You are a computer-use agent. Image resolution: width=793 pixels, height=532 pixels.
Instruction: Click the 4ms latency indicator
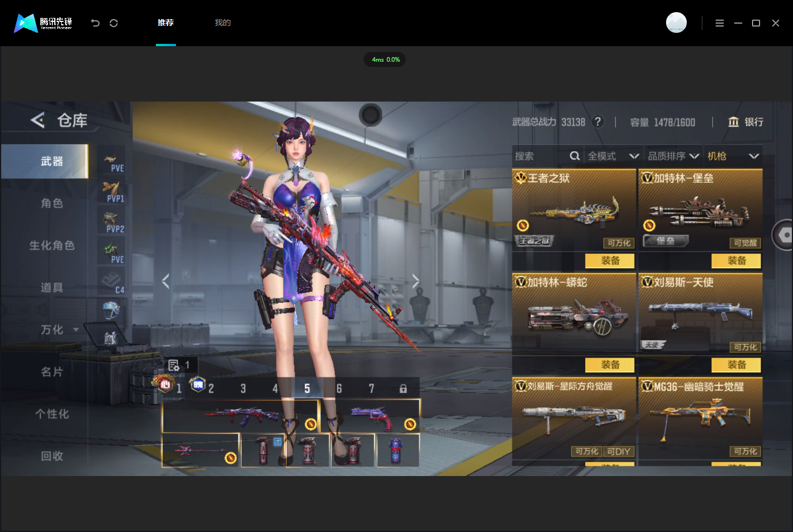coord(385,59)
